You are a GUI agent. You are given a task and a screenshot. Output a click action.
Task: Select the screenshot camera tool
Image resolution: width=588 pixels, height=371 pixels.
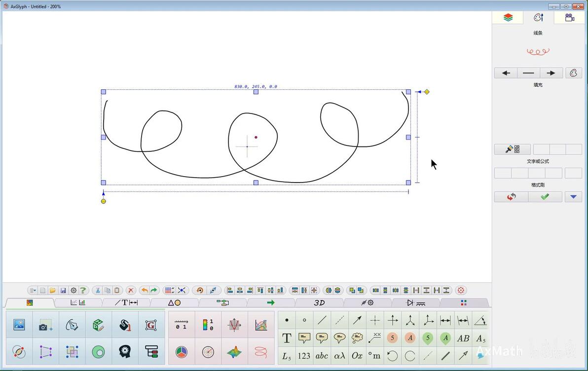(45, 325)
